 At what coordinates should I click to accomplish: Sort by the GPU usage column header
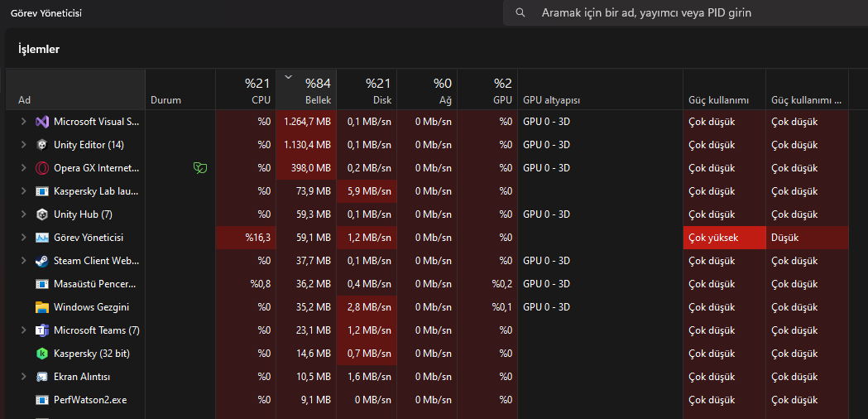(487, 89)
